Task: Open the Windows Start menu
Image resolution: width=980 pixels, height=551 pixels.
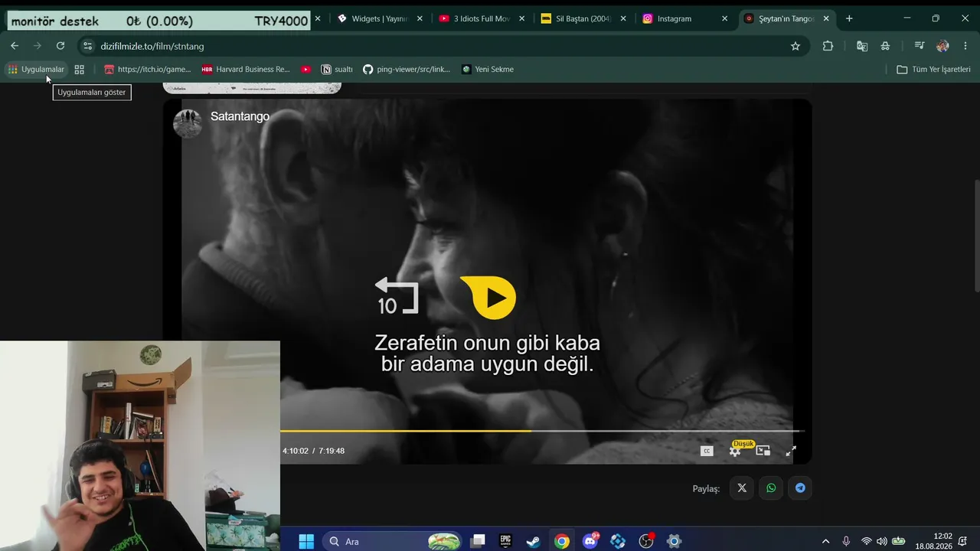Action: (x=306, y=541)
